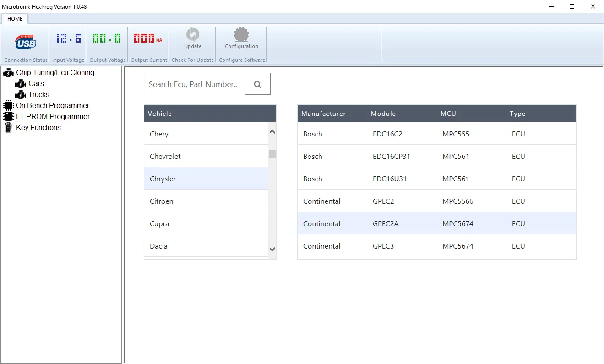
Task: Minimize the HexProg window
Action: click(551, 6)
